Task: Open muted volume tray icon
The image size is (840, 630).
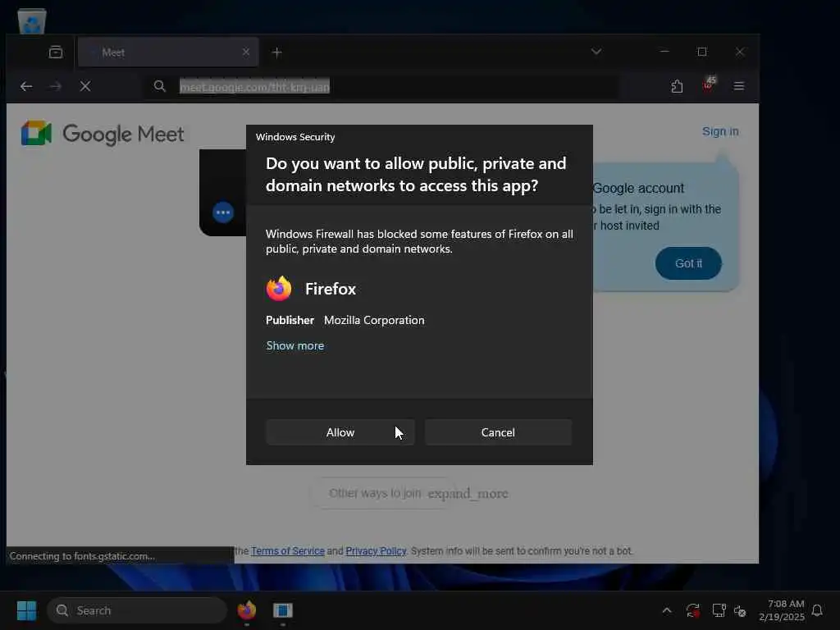Action: pos(740,610)
